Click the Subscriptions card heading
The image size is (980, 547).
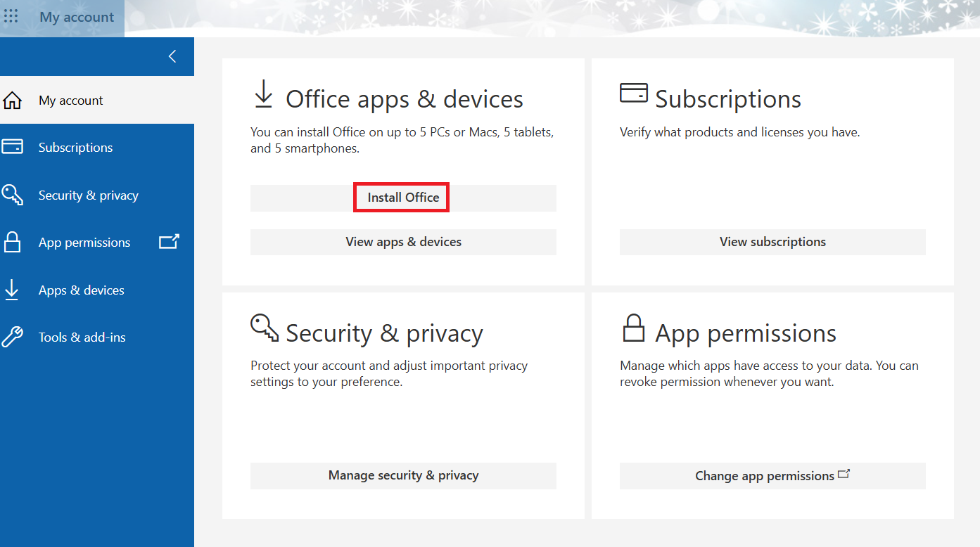[x=728, y=99]
